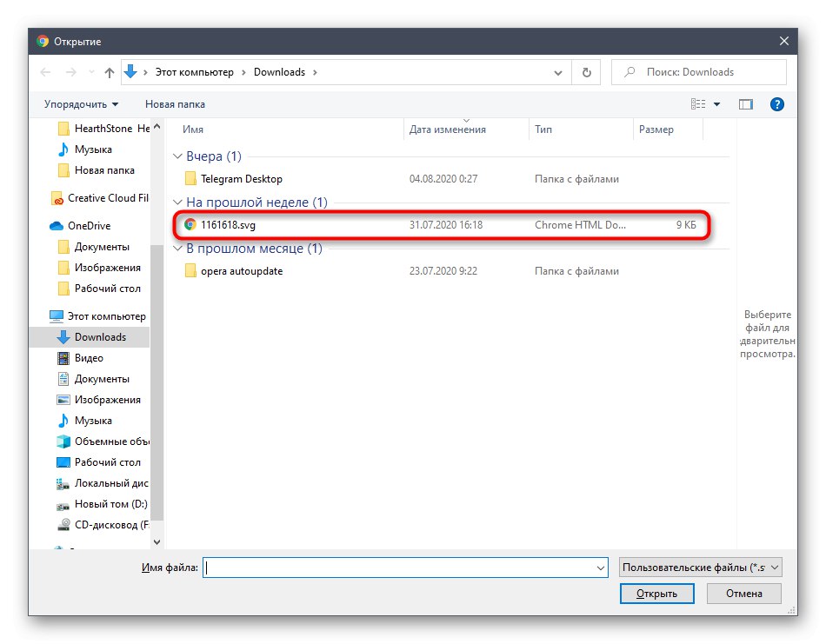The height and width of the screenshot is (644, 826).
Task: Click the document icon for 'Документы' under Этот компьютер
Action: pyautogui.click(x=63, y=379)
